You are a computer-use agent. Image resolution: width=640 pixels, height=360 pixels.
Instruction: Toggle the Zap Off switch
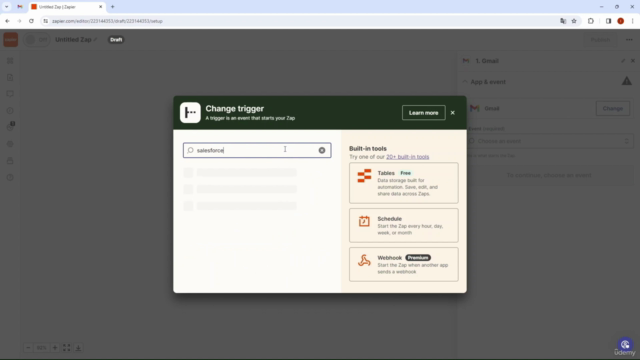pos(36,40)
